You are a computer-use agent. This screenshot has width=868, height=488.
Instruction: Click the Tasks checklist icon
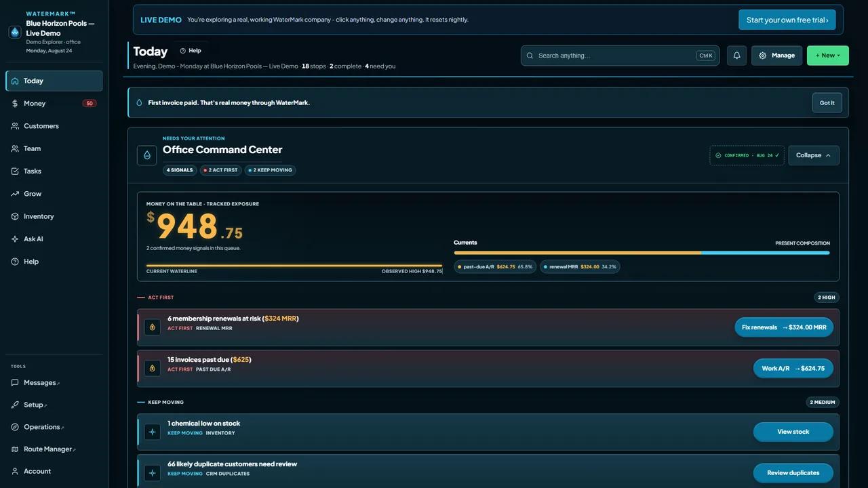coord(15,171)
